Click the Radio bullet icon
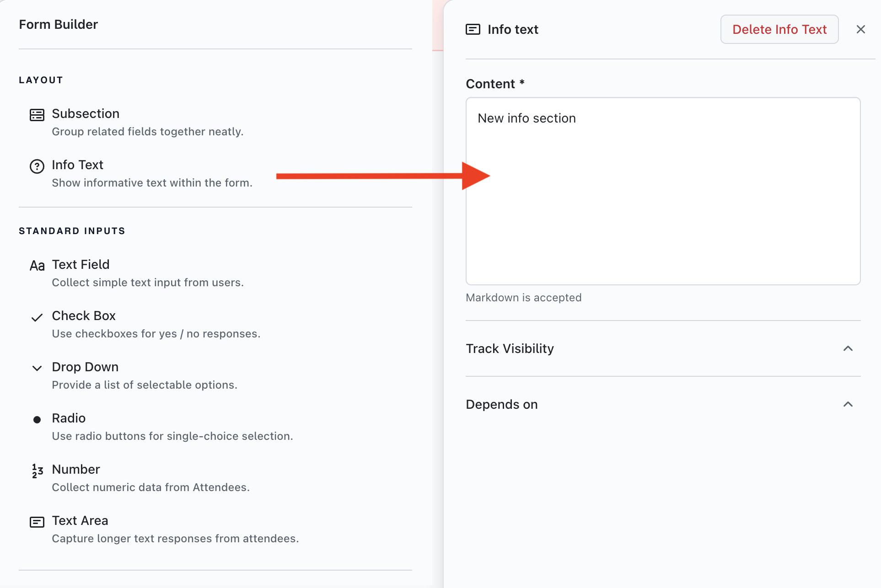The width and height of the screenshot is (881, 588). (x=37, y=419)
